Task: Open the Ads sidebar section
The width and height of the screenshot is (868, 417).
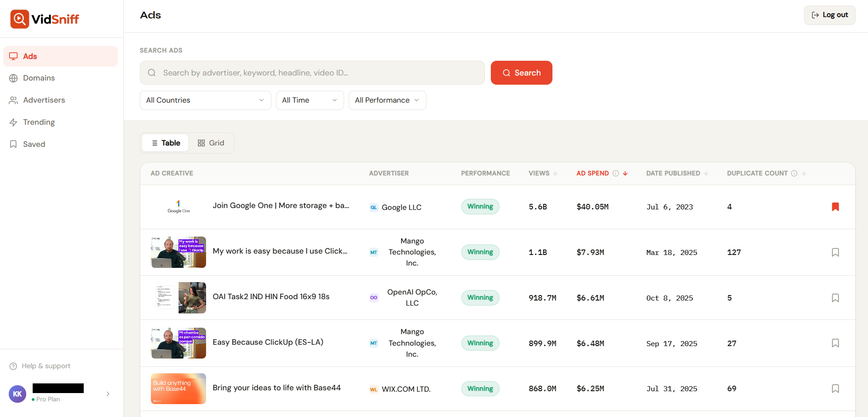Action: click(60, 56)
